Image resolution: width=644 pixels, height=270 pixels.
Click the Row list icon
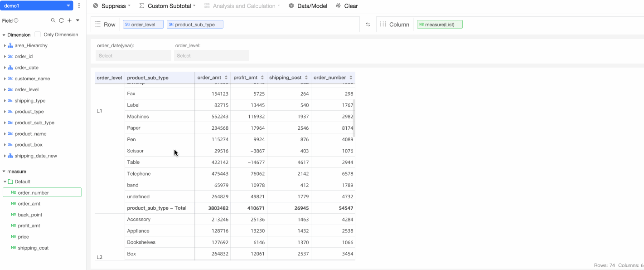[x=98, y=25]
